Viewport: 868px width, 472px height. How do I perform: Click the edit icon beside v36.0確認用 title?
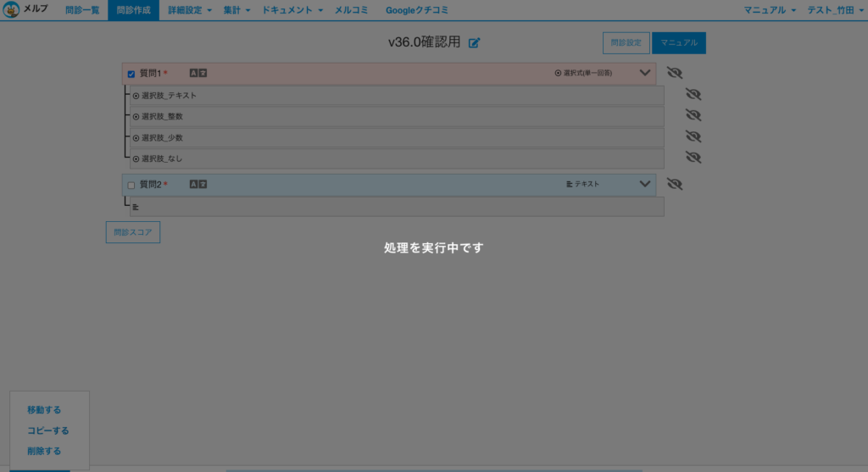pos(474,43)
